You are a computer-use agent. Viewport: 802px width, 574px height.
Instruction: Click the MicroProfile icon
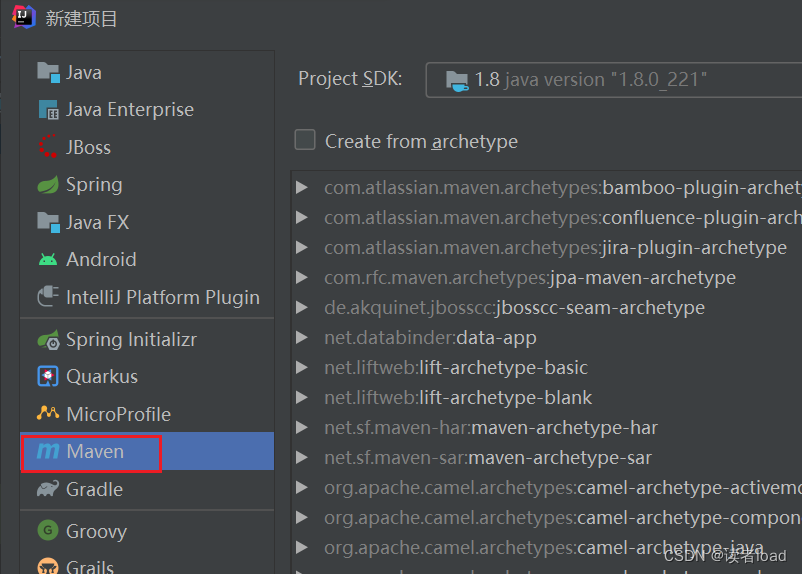48,413
